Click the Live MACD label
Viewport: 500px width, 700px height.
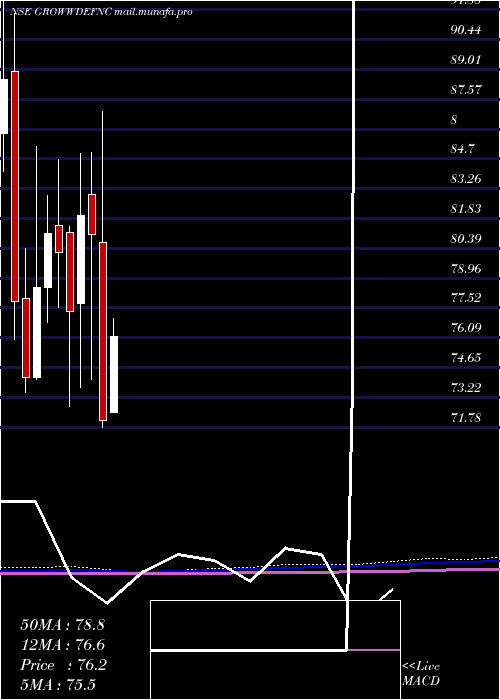421,674
